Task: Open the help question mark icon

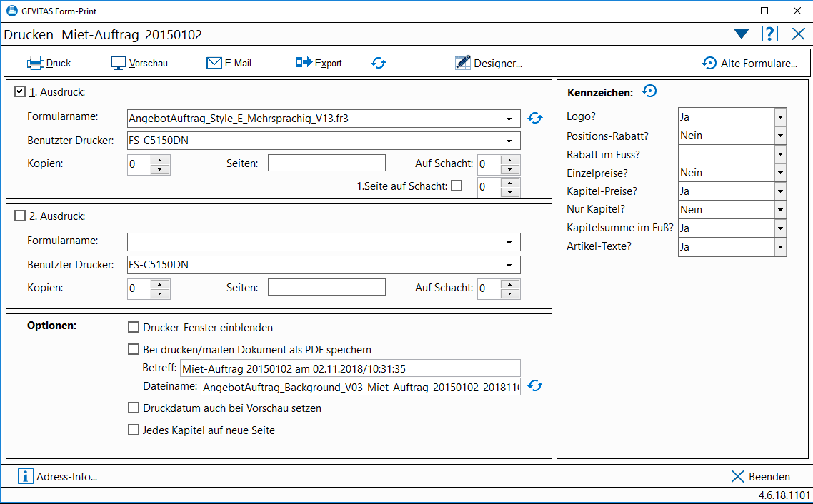Action: [770, 34]
